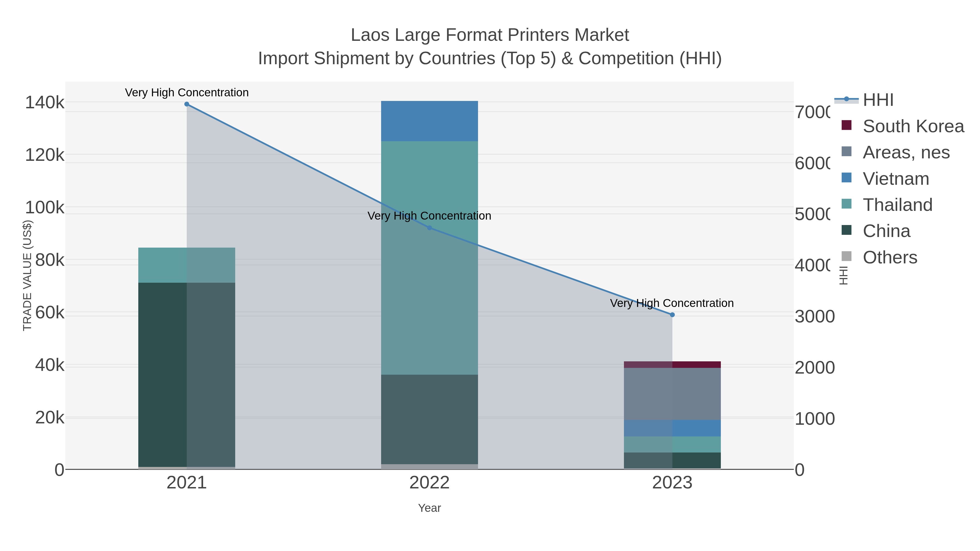
Task: Click Vietnam bar segment for 2023
Action: [x=672, y=428]
